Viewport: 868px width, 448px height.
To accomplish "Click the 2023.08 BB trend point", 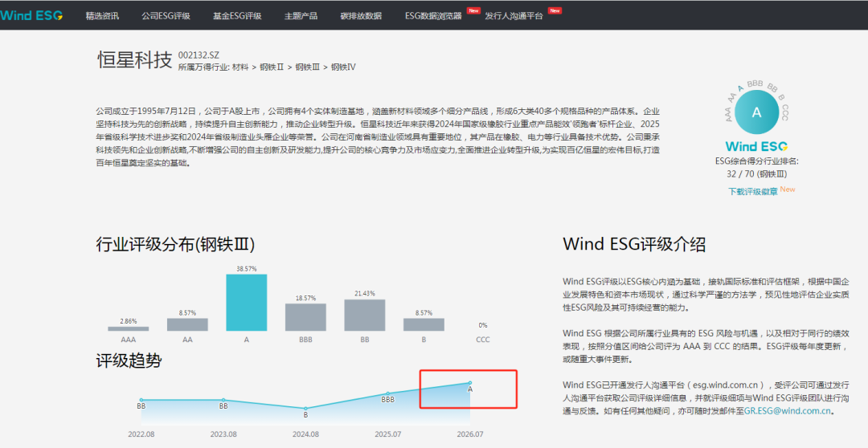I will click(x=223, y=400).
